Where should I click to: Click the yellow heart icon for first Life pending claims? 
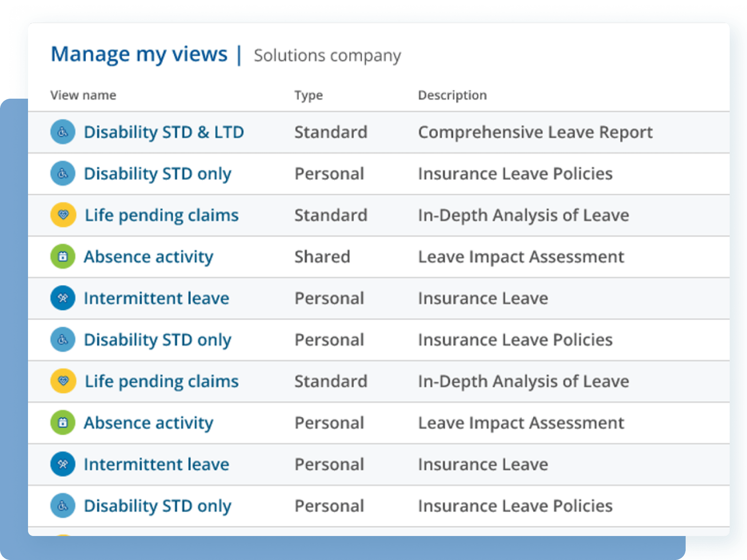pos(62,215)
